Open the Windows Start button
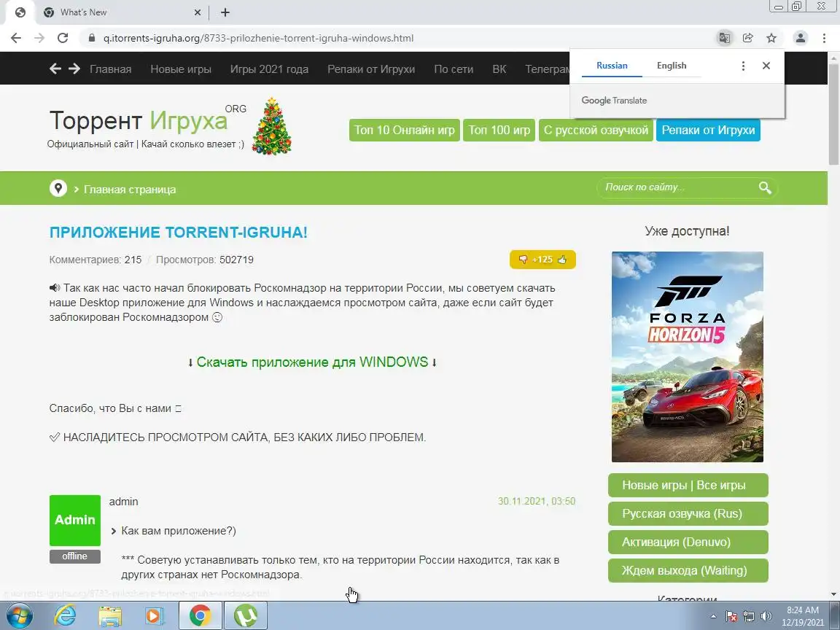Screen dimensions: 840x630 tap(18, 616)
